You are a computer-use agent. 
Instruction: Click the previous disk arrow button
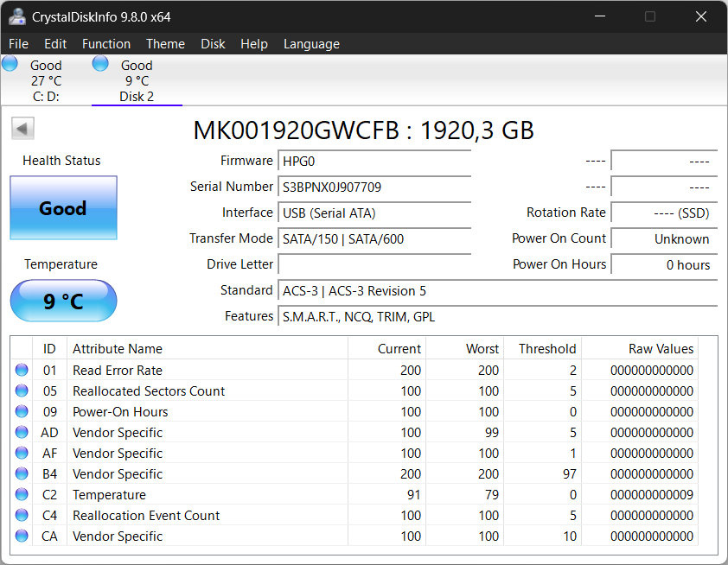pyautogui.click(x=22, y=129)
